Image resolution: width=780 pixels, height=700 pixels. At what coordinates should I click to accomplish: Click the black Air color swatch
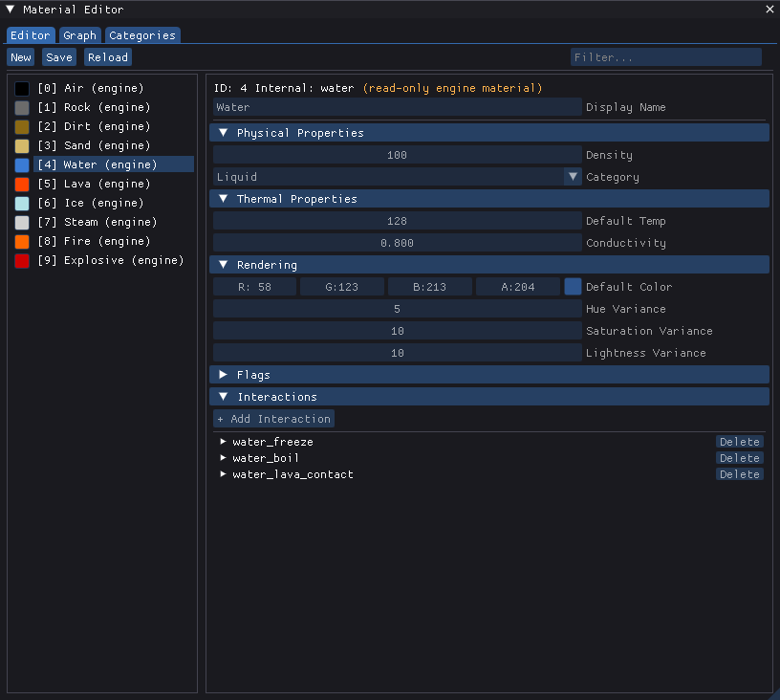point(22,89)
